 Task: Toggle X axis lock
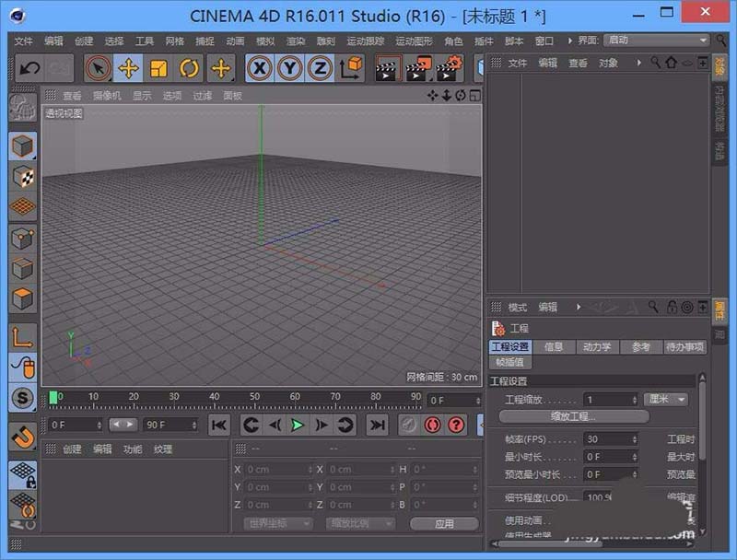[x=260, y=68]
